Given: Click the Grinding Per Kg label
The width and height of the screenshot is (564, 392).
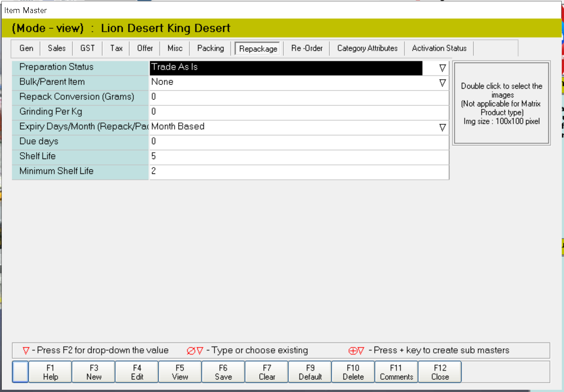Looking at the screenshot, I should point(50,112).
